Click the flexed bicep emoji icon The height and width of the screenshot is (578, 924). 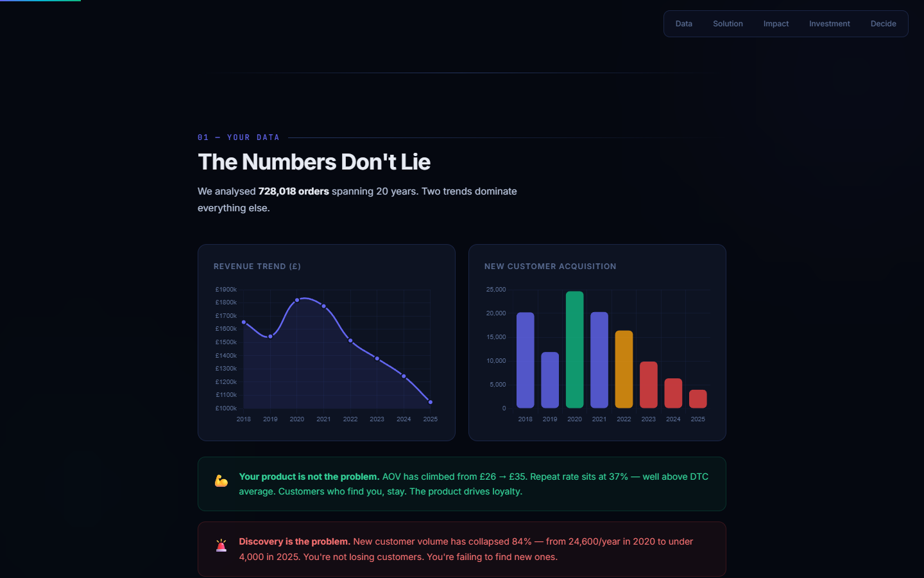pos(221,481)
